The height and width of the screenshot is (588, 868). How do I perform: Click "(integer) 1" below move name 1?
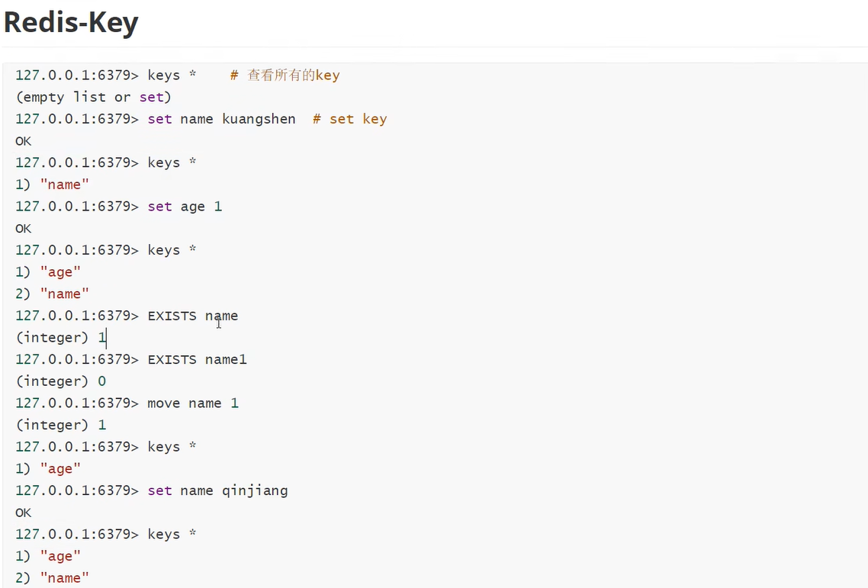click(x=61, y=426)
